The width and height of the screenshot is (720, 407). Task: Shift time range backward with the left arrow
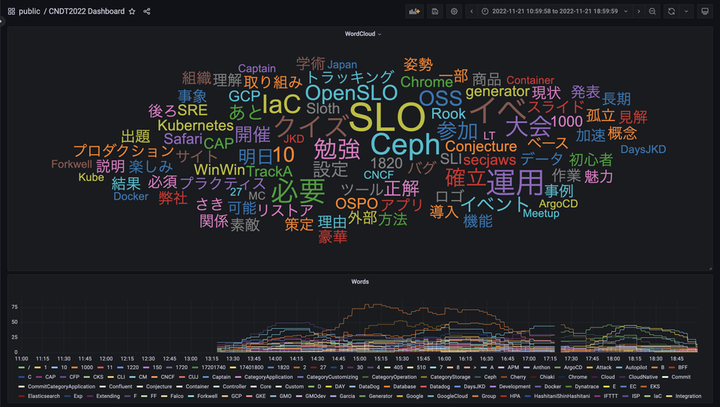472,11
